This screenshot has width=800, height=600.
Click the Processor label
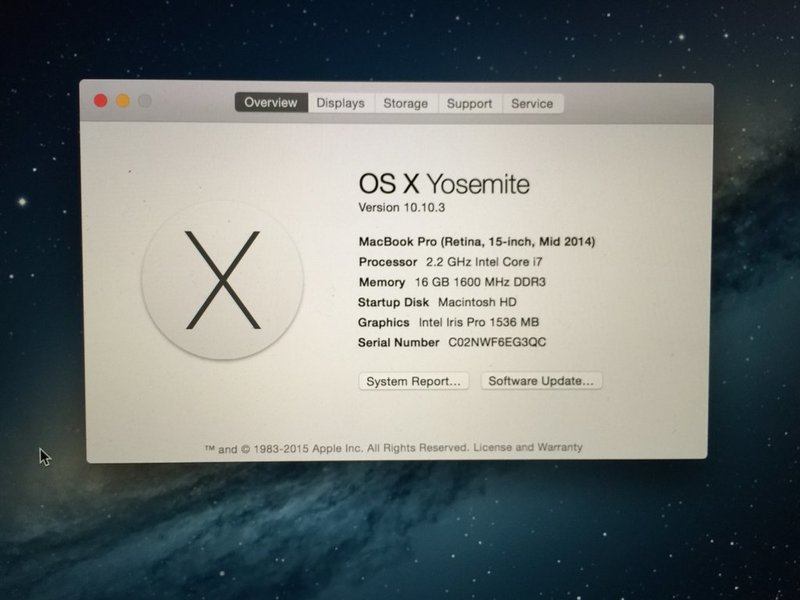coord(388,262)
